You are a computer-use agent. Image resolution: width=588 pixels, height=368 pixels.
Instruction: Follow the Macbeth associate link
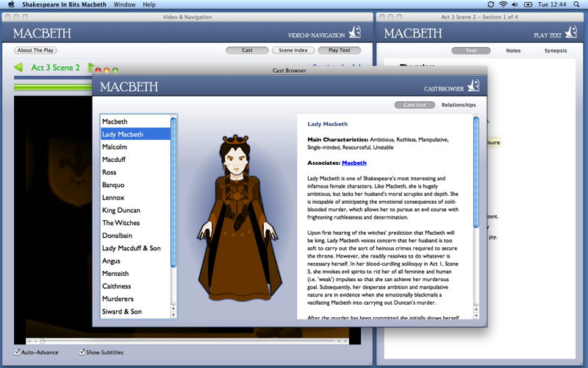pos(354,163)
